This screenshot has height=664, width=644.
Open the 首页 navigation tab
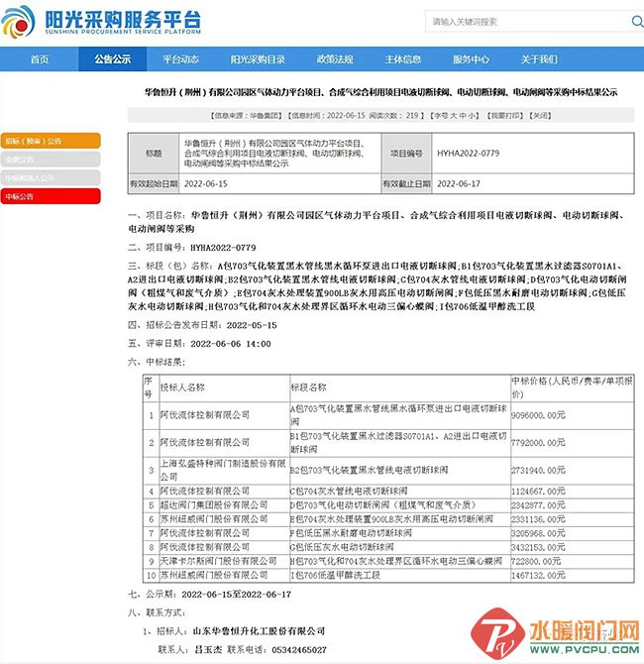point(40,59)
